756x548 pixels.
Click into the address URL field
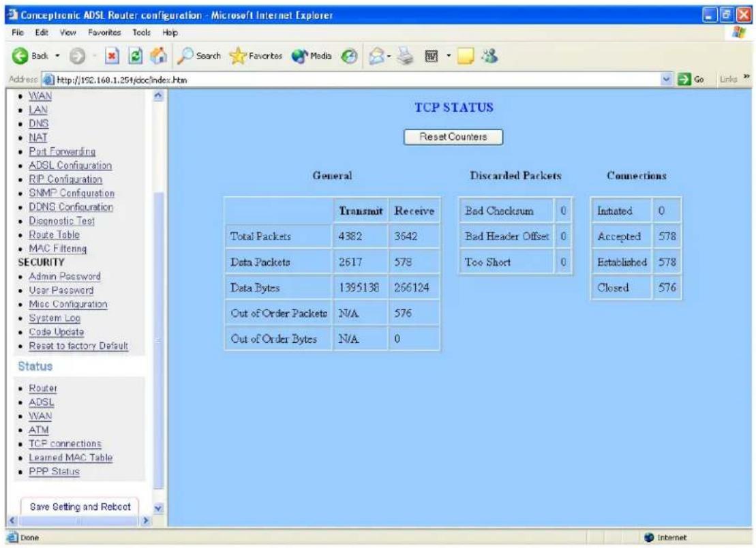352,80
